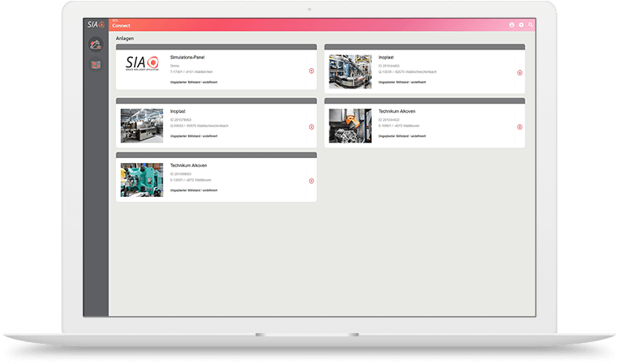This screenshot has height=364, width=619.
Task: Click status icon on Technikum Alkoven card with turquoise machine
Action: 312,181
